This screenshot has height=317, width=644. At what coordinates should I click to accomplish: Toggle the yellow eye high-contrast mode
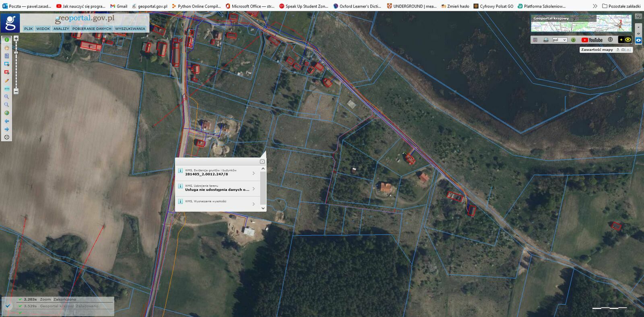click(628, 39)
